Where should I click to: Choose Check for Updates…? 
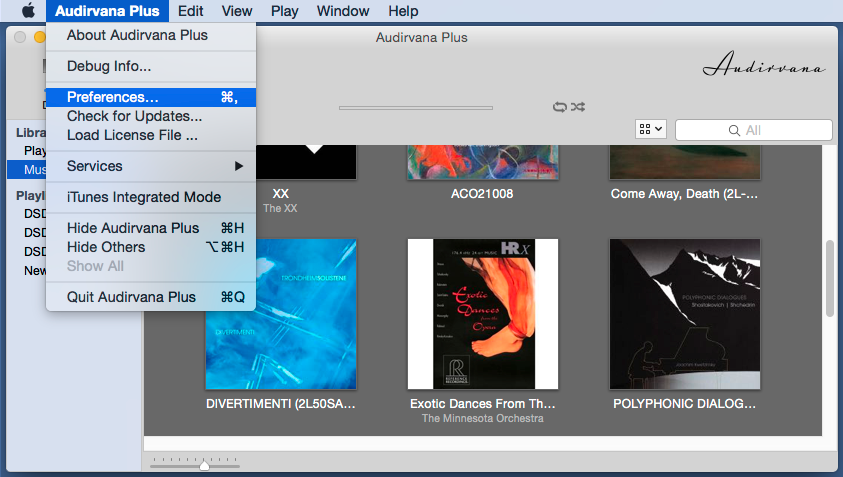pos(151,116)
